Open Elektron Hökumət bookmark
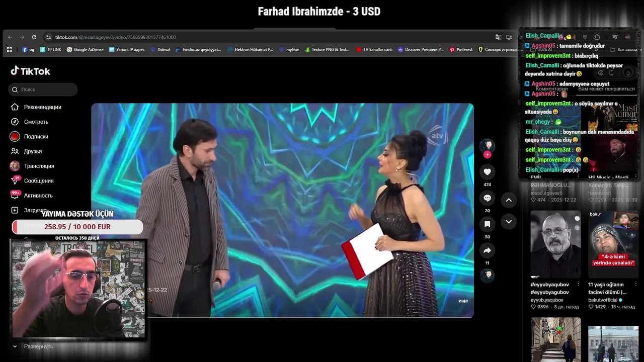This screenshot has height=362, width=644. pyautogui.click(x=250, y=50)
